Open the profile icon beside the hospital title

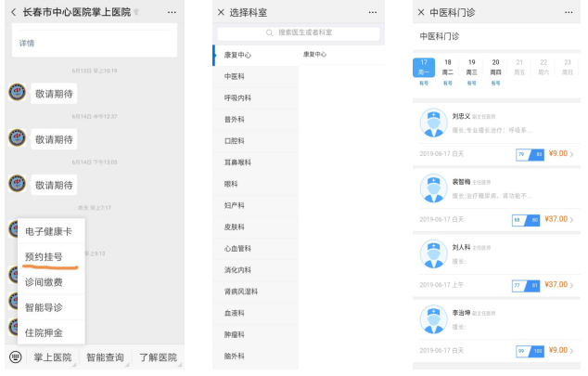point(136,13)
